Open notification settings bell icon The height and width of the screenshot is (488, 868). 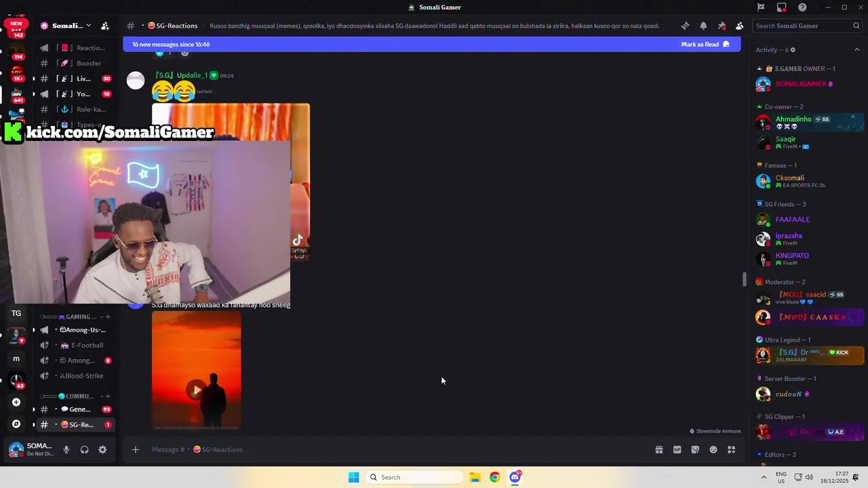point(703,26)
